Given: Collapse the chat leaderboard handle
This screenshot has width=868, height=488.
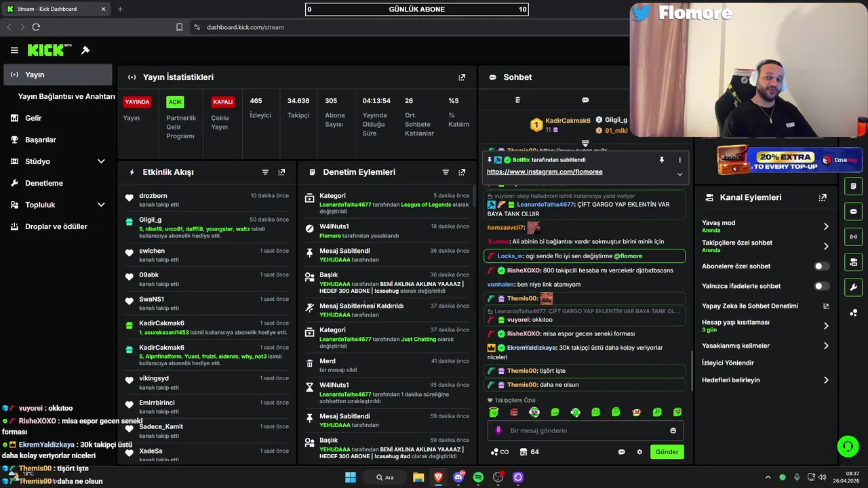Looking at the screenshot, I should tap(585, 144).
